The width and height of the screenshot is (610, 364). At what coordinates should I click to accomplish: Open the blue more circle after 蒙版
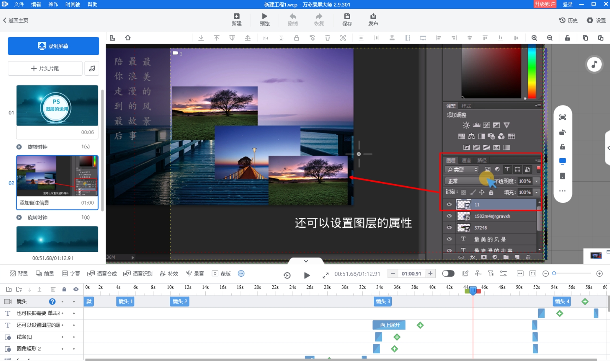[x=241, y=274]
